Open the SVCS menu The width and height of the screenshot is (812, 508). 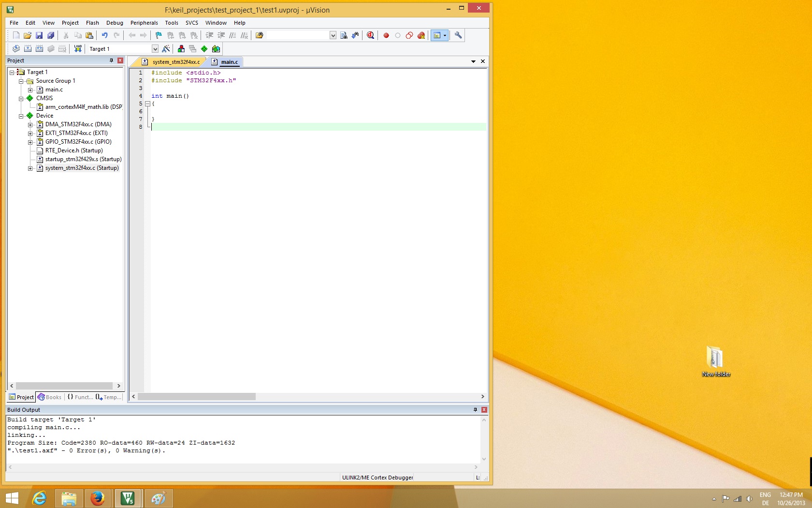coord(192,23)
